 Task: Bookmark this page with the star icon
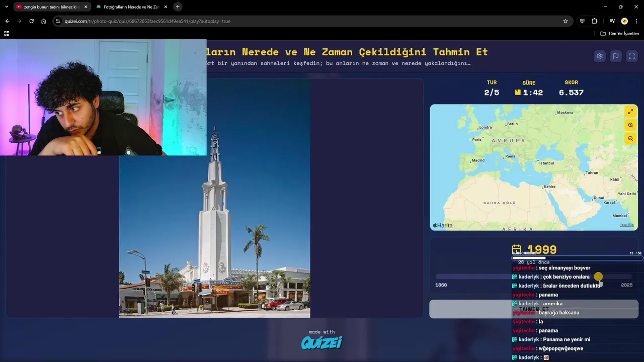click(x=566, y=21)
